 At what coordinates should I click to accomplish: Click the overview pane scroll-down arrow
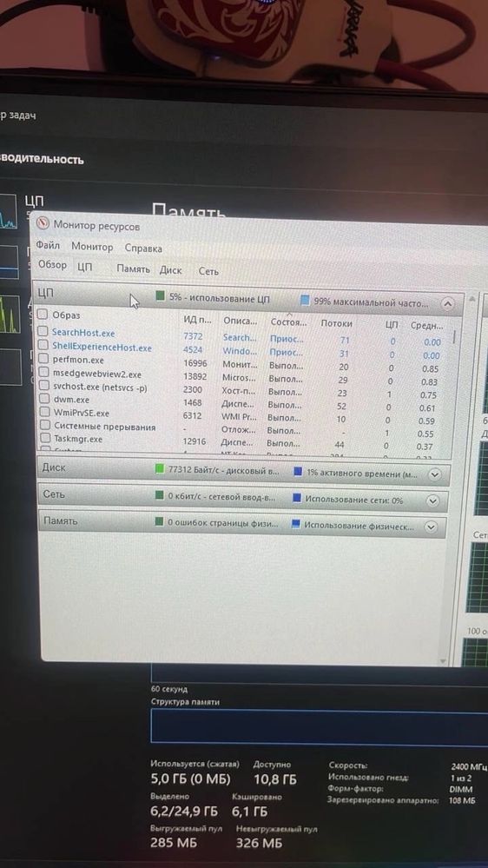pos(443,661)
